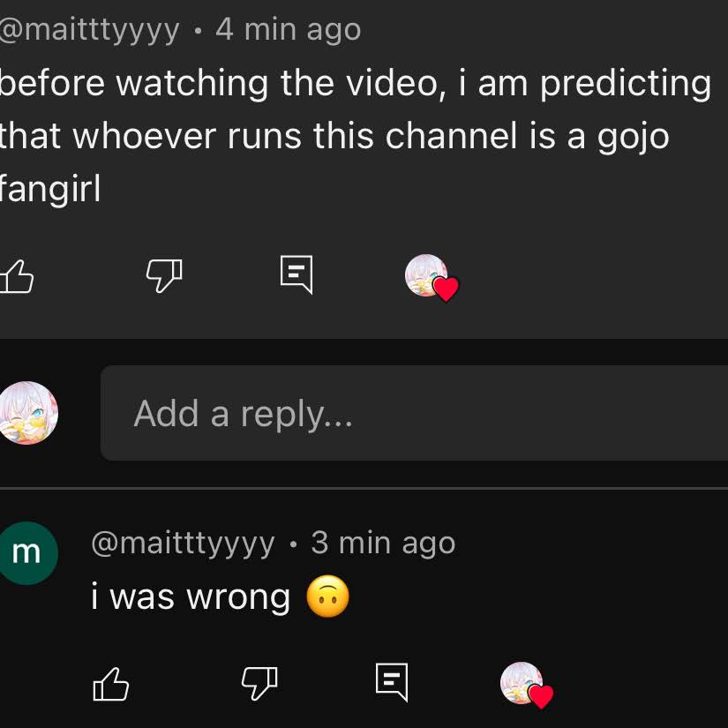The width and height of the screenshot is (728, 728).
Task: Dislike the gojo fangirl prediction comment
Action: pyautogui.click(x=164, y=276)
